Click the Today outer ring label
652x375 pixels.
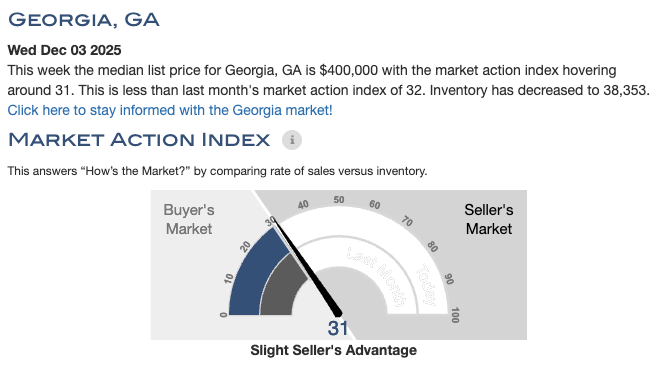tap(427, 285)
